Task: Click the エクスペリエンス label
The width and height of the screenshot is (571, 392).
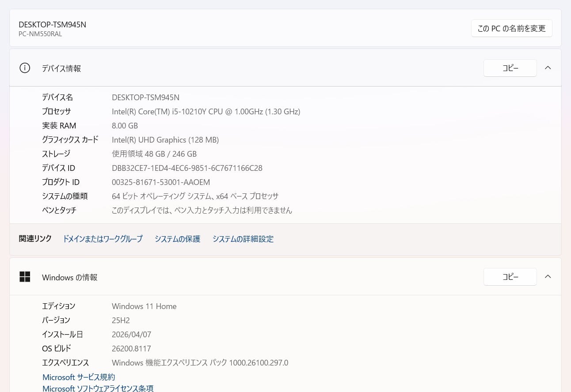Action: pos(65,363)
